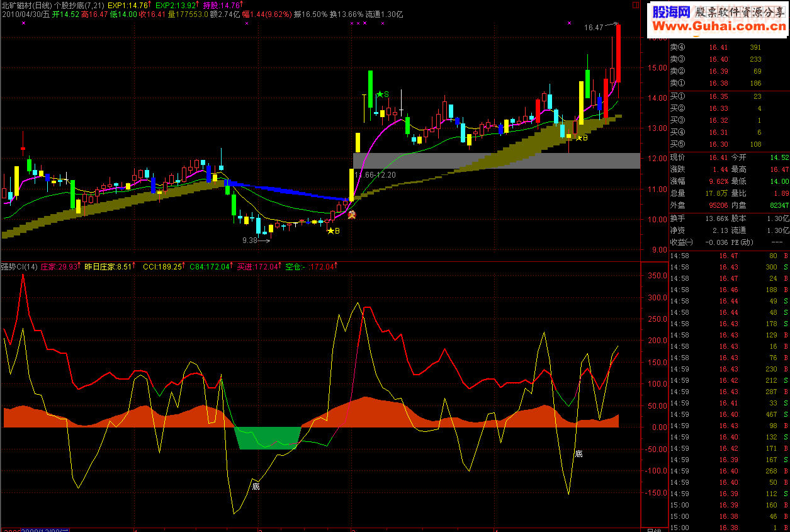Select the 14:59 trade tick with volume 467
Screen dimensions: 790x532
point(729,414)
